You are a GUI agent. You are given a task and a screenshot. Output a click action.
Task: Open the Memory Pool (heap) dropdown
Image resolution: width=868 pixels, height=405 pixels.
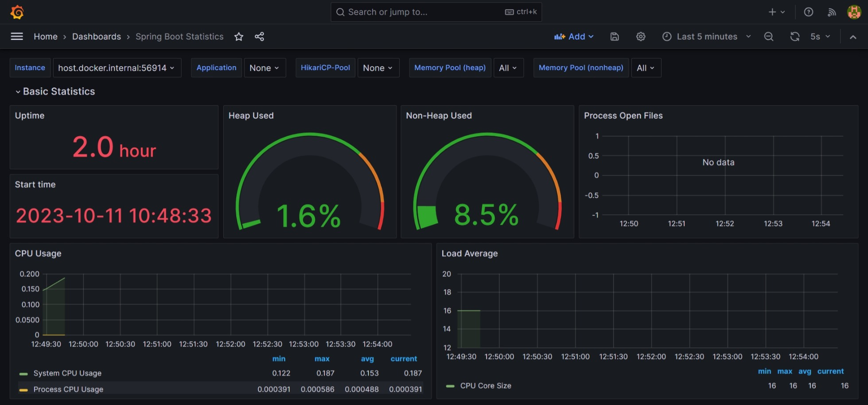pos(508,68)
